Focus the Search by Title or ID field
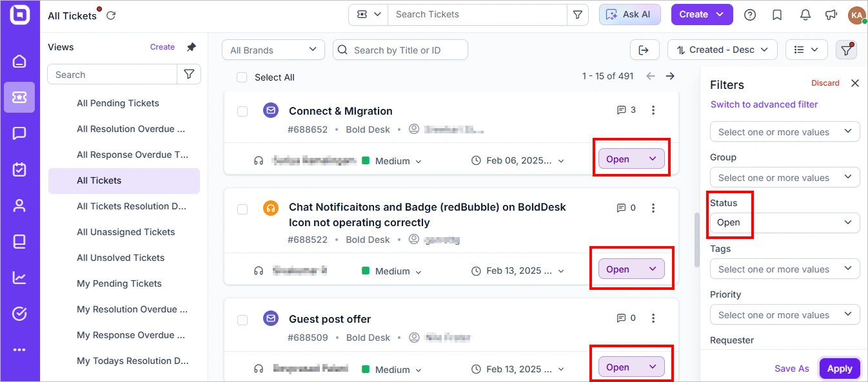 click(x=400, y=50)
